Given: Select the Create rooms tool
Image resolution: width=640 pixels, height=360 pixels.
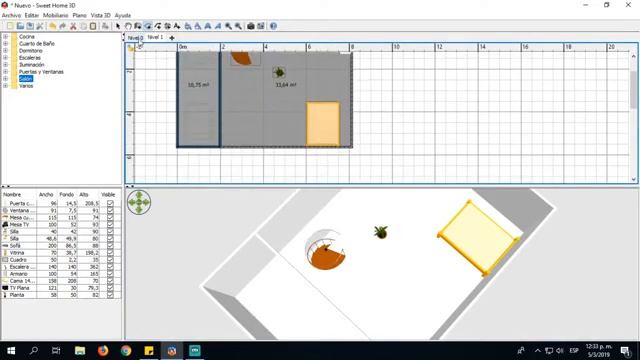Looking at the screenshot, I should (148, 26).
